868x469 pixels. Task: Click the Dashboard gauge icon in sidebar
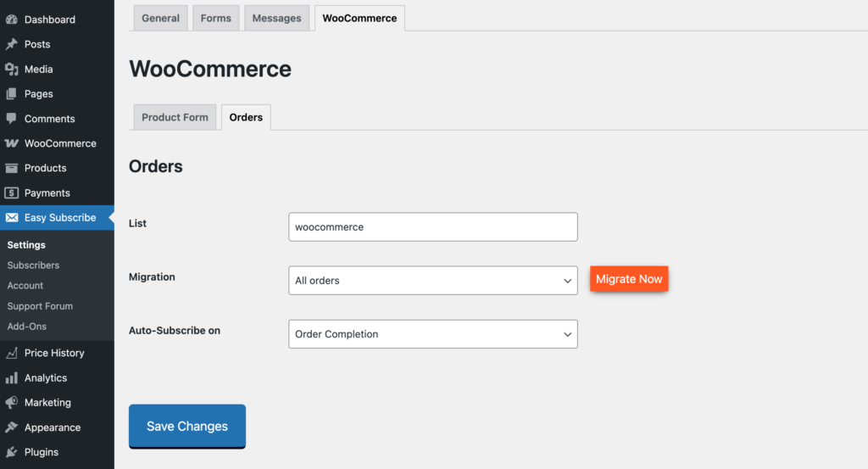[x=12, y=20]
